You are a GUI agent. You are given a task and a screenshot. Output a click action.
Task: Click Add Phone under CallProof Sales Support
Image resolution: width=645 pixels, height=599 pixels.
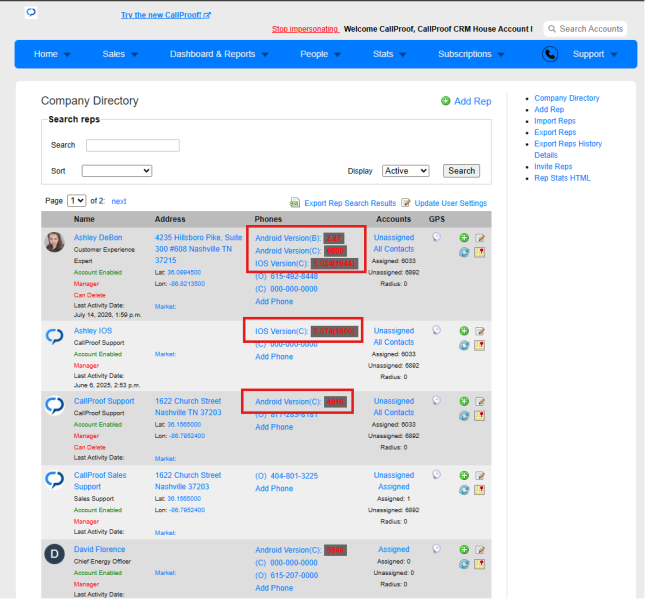point(274,489)
